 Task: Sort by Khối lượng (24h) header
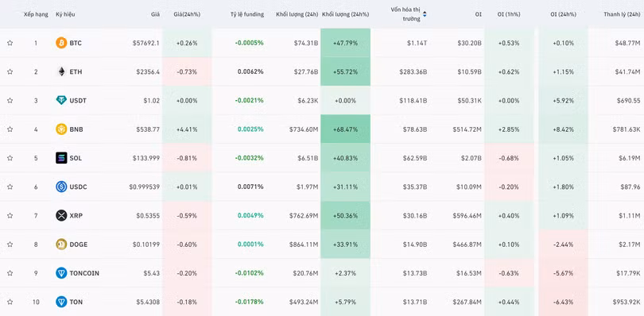coord(297,14)
